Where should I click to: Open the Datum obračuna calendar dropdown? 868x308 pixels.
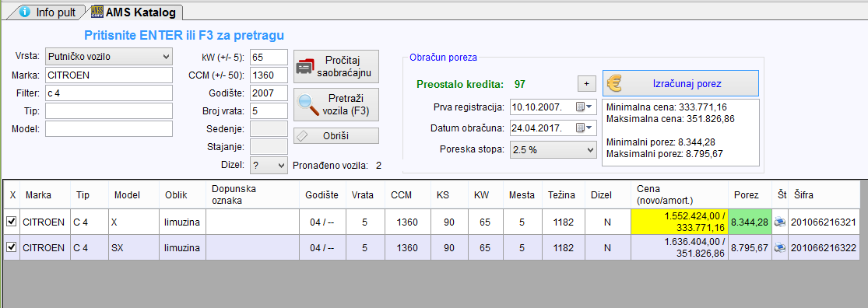point(583,128)
